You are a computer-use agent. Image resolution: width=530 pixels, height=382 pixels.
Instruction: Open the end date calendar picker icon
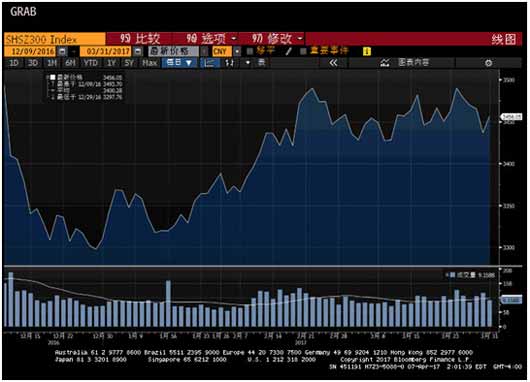click(x=138, y=51)
